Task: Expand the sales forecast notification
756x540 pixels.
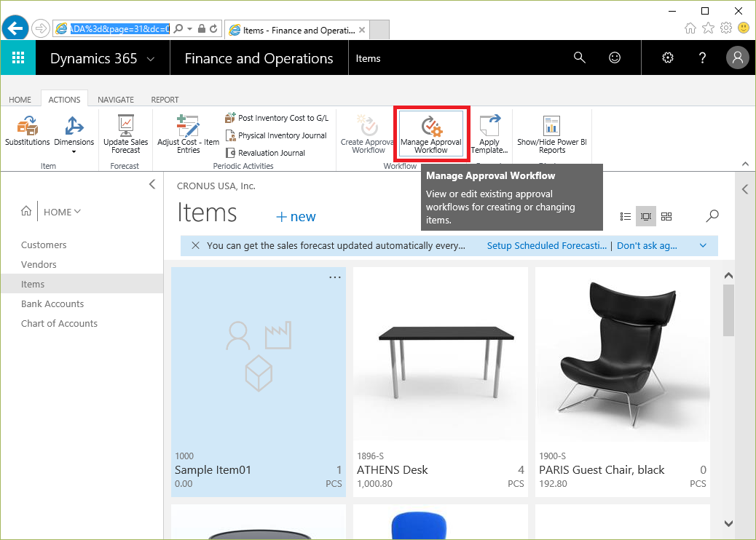Action: click(x=703, y=246)
